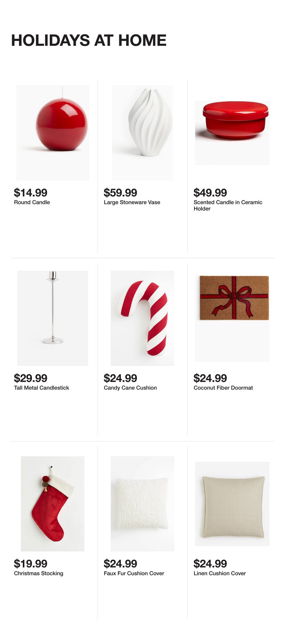The height and width of the screenshot is (644, 285).
Task: Open the Coconut Fiber Doormat link
Action: click(x=223, y=388)
